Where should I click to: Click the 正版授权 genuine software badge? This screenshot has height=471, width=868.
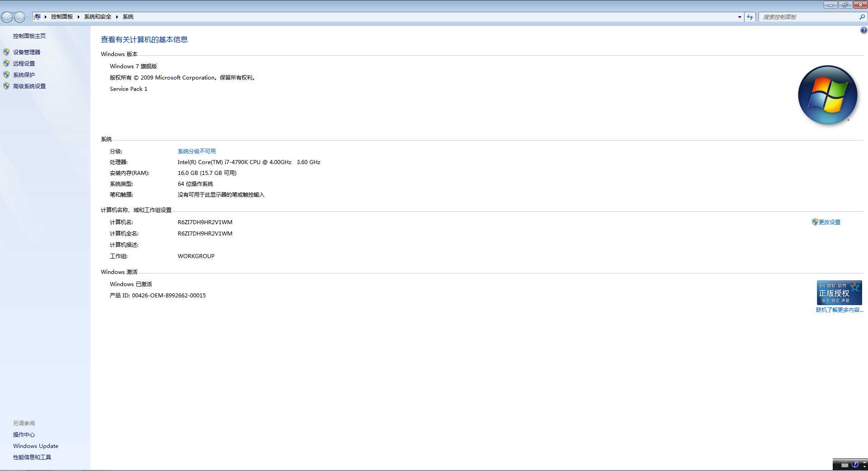click(x=839, y=292)
